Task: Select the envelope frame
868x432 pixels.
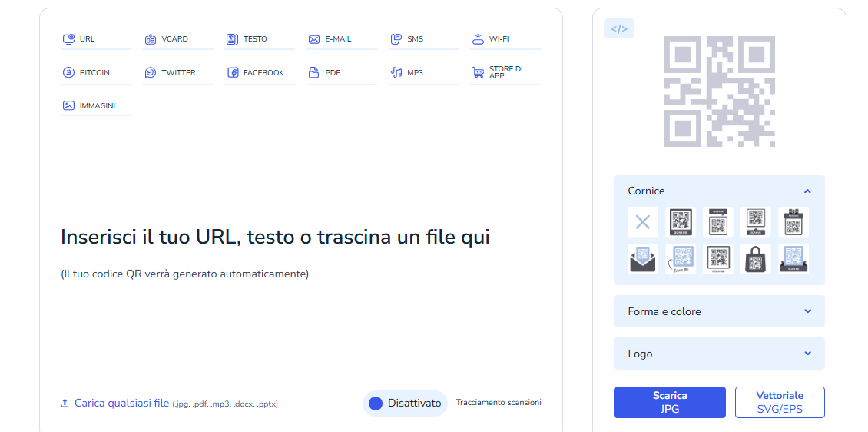Action: click(x=643, y=259)
